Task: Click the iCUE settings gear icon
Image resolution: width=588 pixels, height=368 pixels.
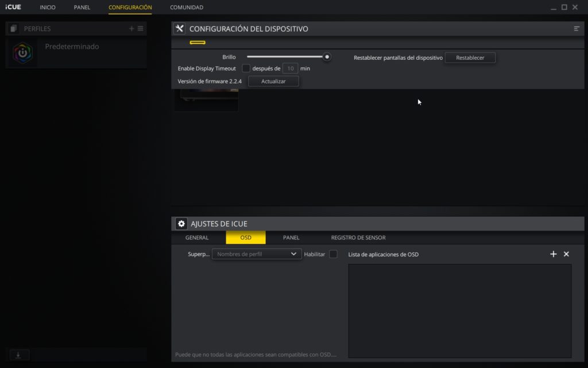Action: [181, 224]
